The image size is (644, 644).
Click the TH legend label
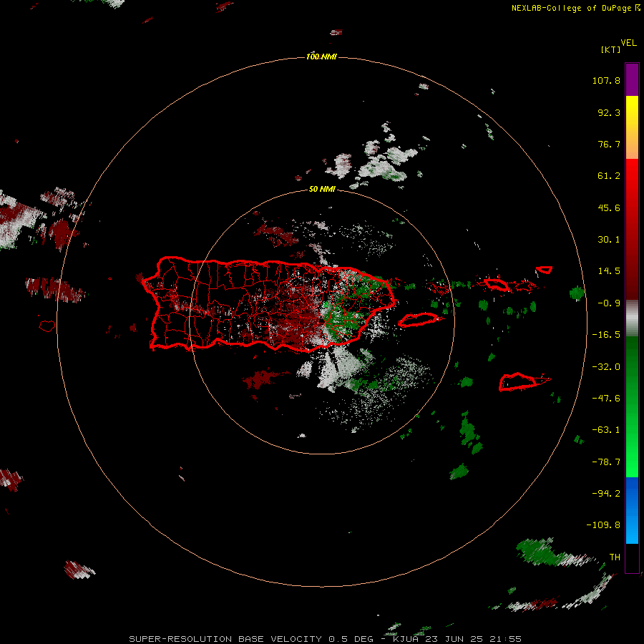pos(615,557)
